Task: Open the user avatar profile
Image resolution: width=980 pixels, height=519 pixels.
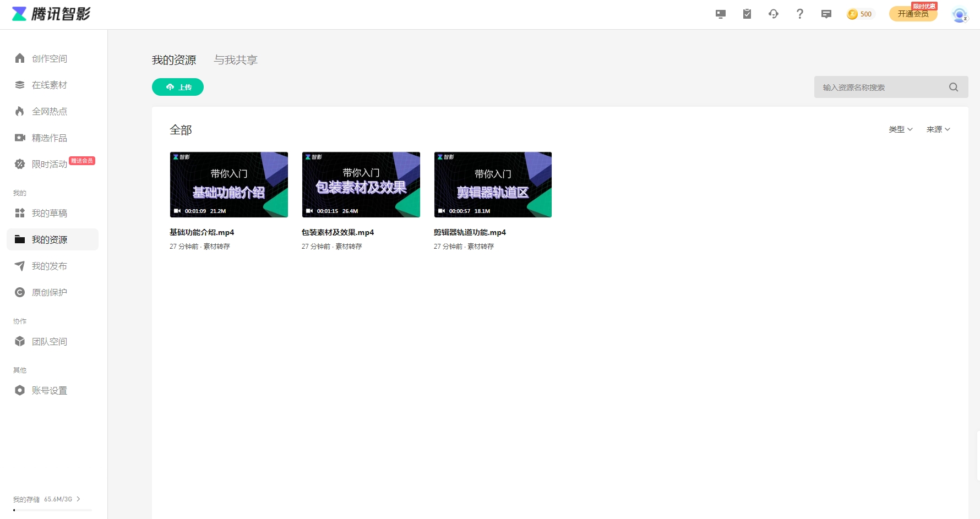Action: click(960, 15)
